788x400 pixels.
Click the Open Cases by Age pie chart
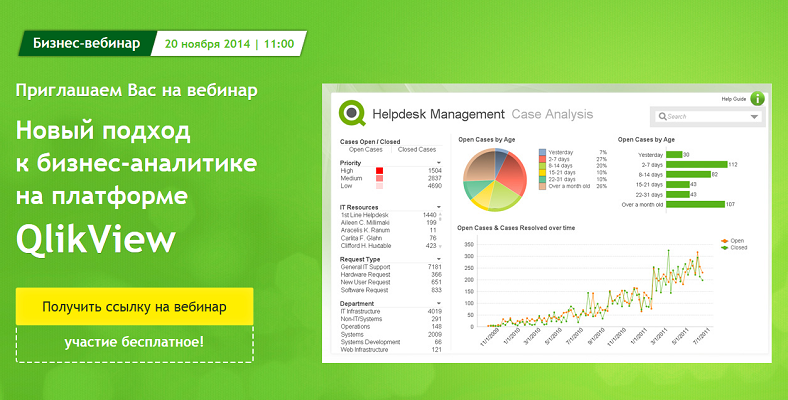495,179
